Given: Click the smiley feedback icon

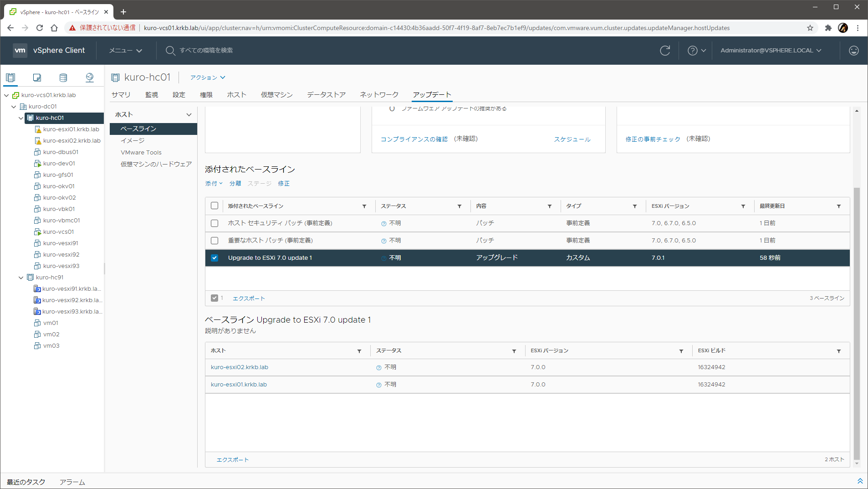Looking at the screenshot, I should (853, 51).
